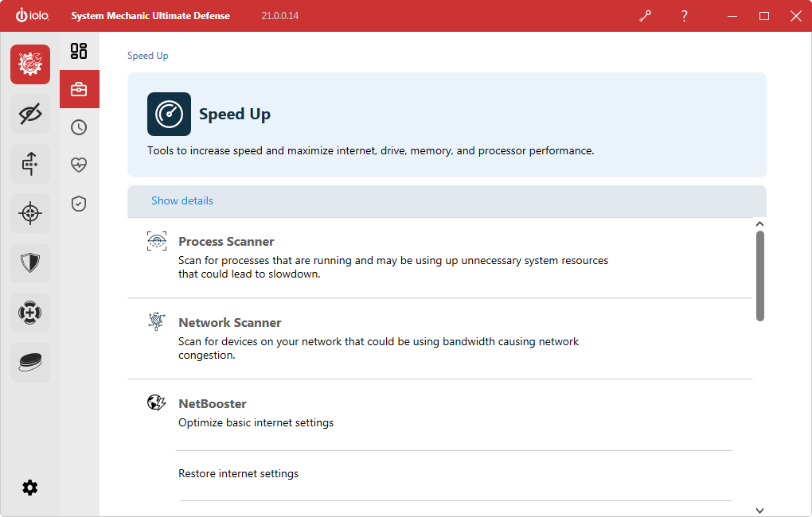Click Optimize basic internet settings

[x=256, y=423]
